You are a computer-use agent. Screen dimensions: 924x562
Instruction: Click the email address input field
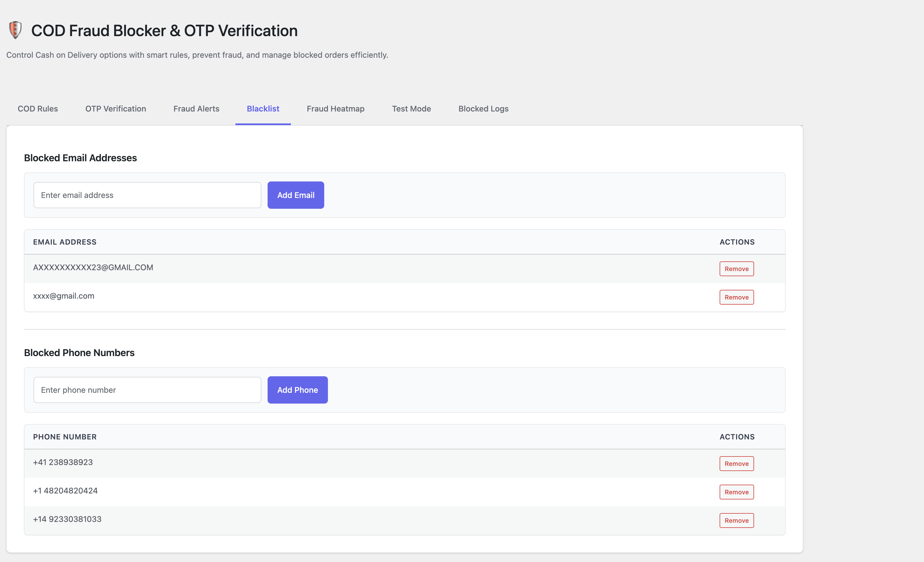[x=147, y=195]
